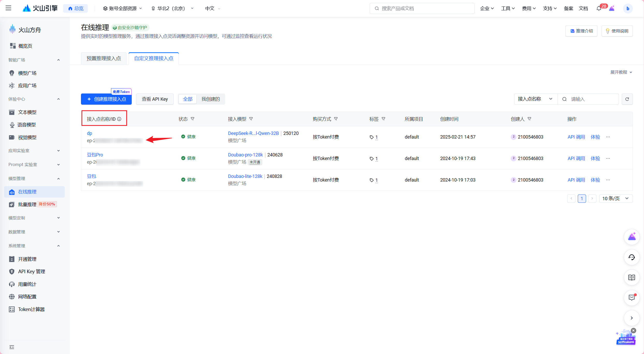This screenshot has height=354, width=644.
Task: Switch to 预置推理接入点 tab
Action: [x=104, y=59]
